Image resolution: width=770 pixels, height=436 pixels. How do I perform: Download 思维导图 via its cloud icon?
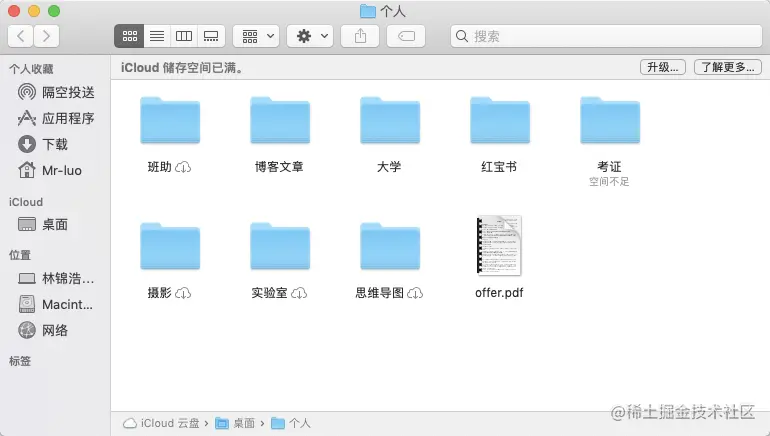click(415, 293)
